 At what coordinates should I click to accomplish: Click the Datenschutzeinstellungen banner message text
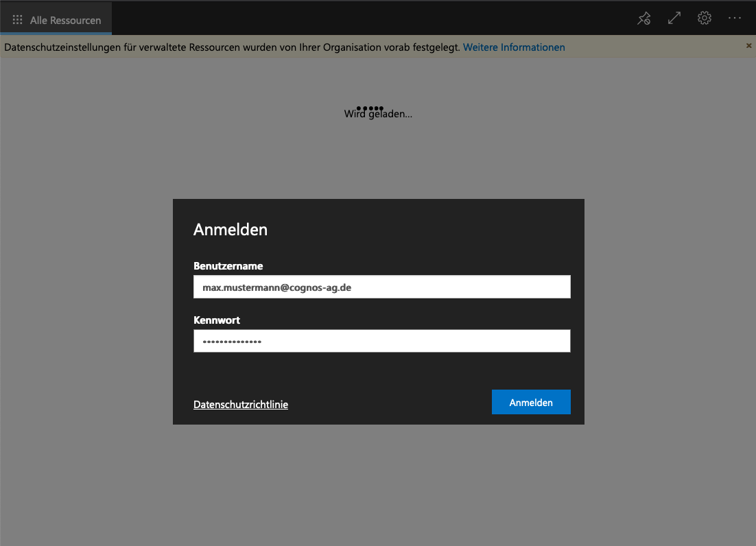coord(232,47)
